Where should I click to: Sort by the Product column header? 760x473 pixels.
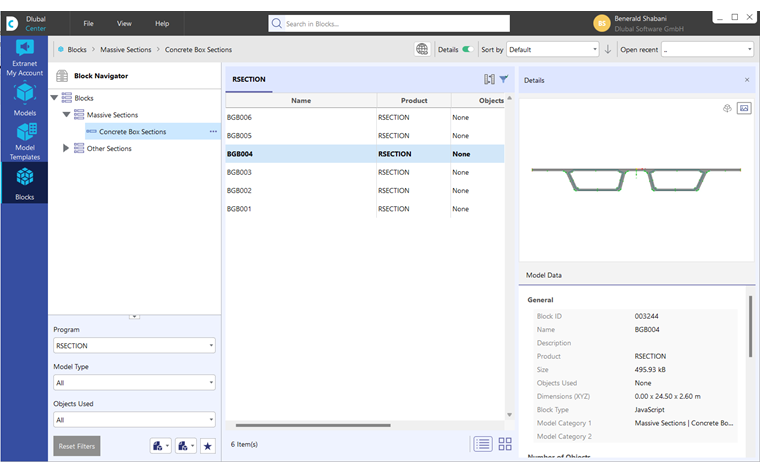click(x=414, y=100)
